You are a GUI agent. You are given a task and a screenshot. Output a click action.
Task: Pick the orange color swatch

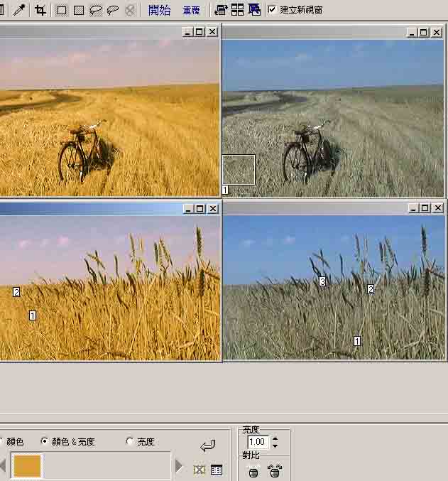coord(28,466)
